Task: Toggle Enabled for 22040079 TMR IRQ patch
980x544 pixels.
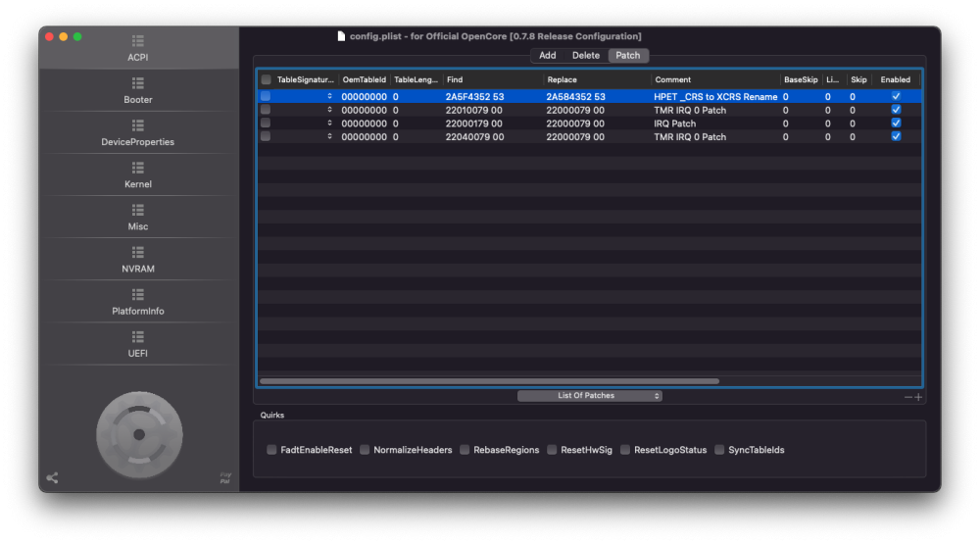Action: pyautogui.click(x=896, y=136)
